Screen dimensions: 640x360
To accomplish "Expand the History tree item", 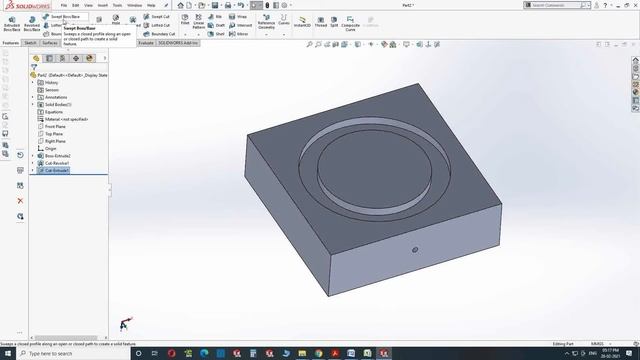I will [x=33, y=82].
